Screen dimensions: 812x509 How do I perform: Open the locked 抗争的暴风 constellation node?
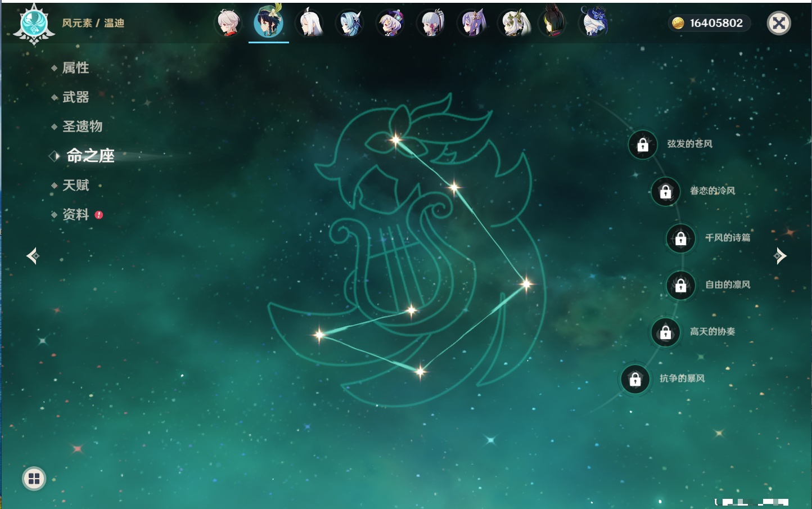pyautogui.click(x=635, y=379)
